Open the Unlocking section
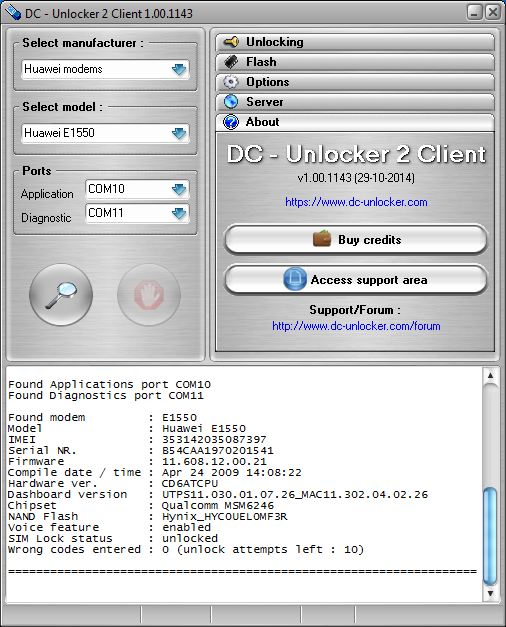The height and width of the screenshot is (627, 506). click(x=355, y=42)
